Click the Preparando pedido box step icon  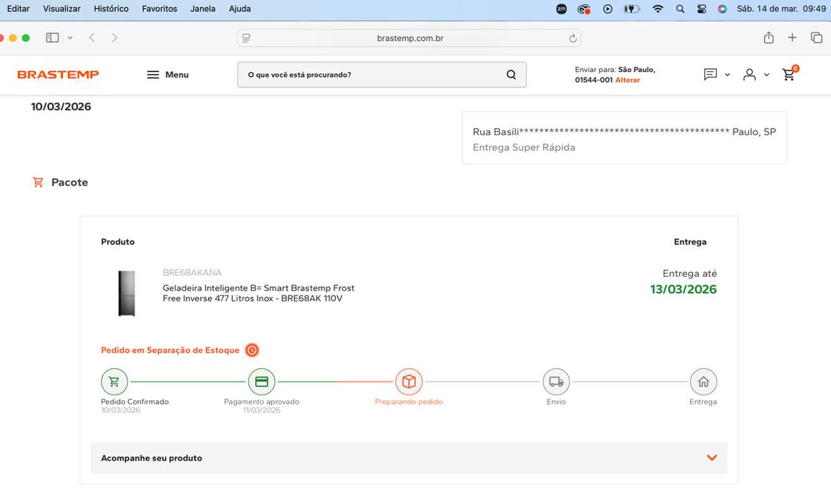coord(409,381)
